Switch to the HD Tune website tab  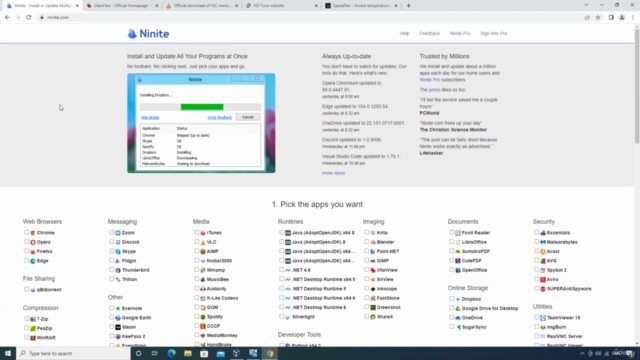pos(282,6)
